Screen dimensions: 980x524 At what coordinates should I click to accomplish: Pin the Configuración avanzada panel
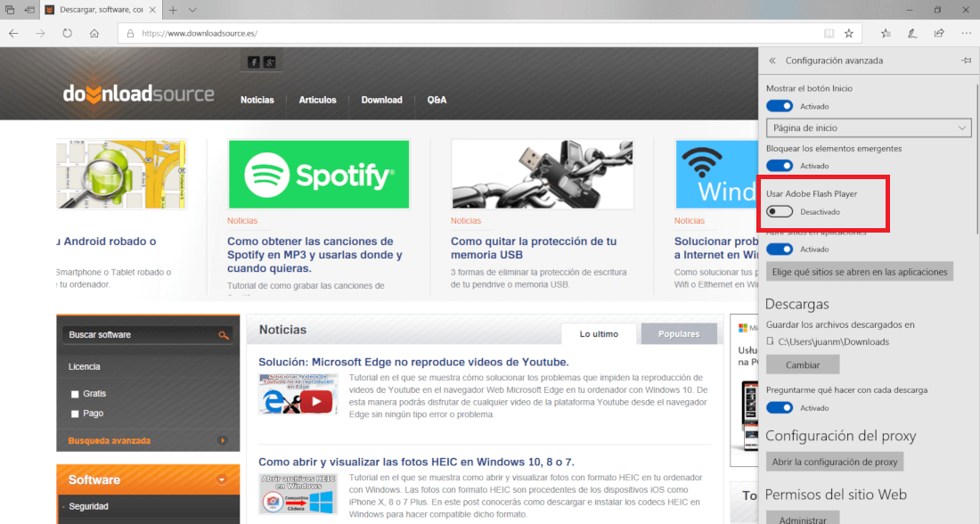coord(967,61)
